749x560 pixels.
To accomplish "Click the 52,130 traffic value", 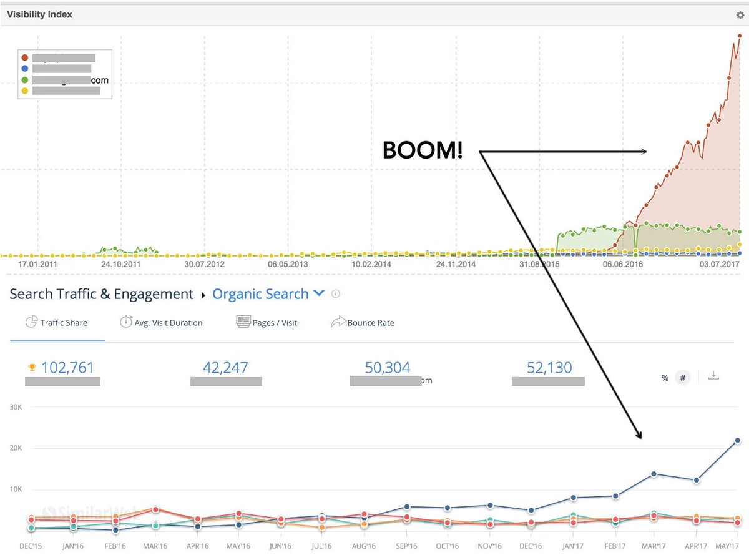I will coord(549,368).
